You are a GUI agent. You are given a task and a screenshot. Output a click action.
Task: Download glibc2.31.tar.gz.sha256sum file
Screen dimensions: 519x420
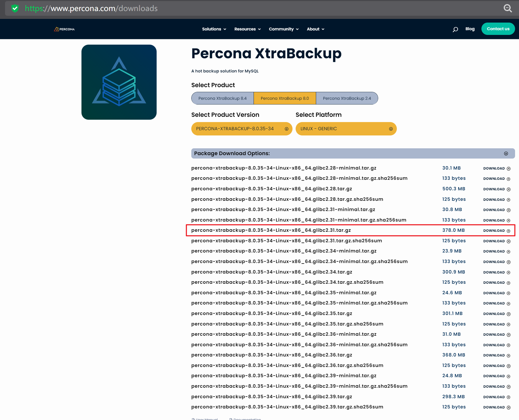pos(497,241)
